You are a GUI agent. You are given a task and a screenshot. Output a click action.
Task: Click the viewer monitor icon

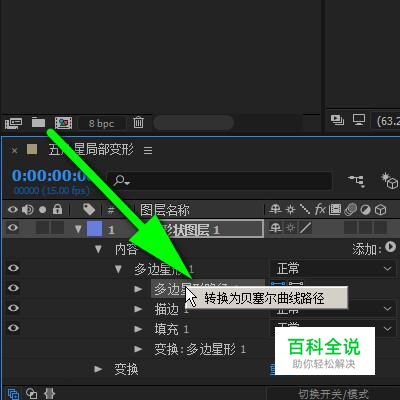pyautogui.click(x=359, y=119)
